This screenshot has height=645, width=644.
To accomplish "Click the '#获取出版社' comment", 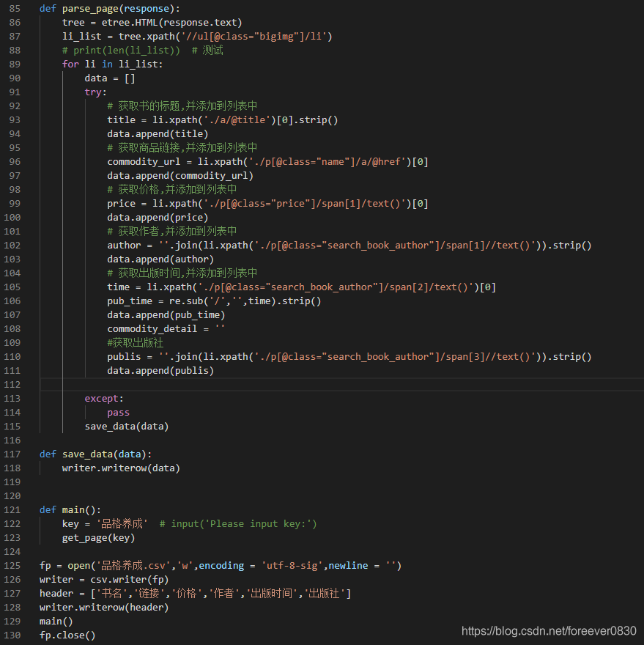I will click(x=136, y=343).
